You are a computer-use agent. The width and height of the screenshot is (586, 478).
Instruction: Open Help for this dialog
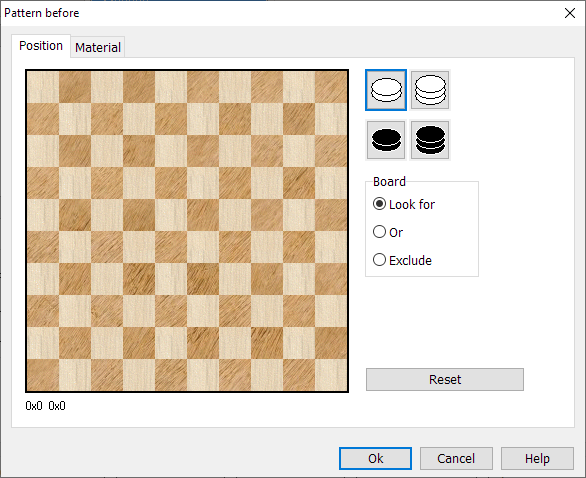pyautogui.click(x=537, y=458)
